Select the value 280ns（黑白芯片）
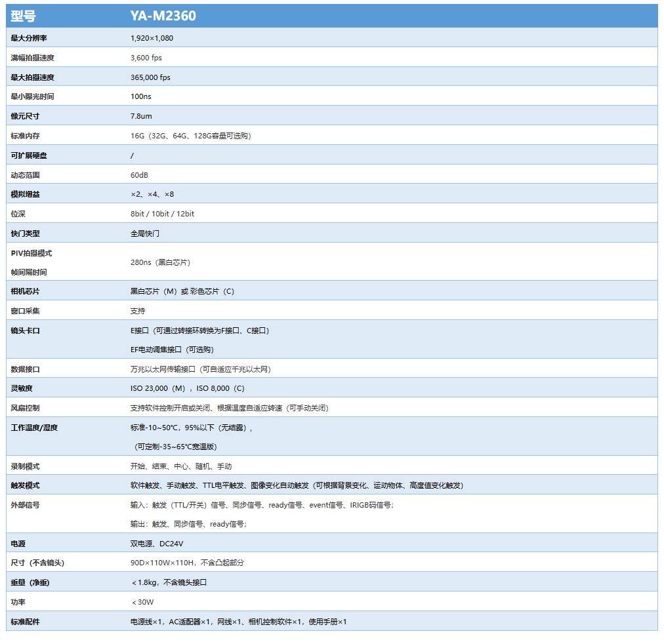The width and height of the screenshot is (664, 644). 161,262
